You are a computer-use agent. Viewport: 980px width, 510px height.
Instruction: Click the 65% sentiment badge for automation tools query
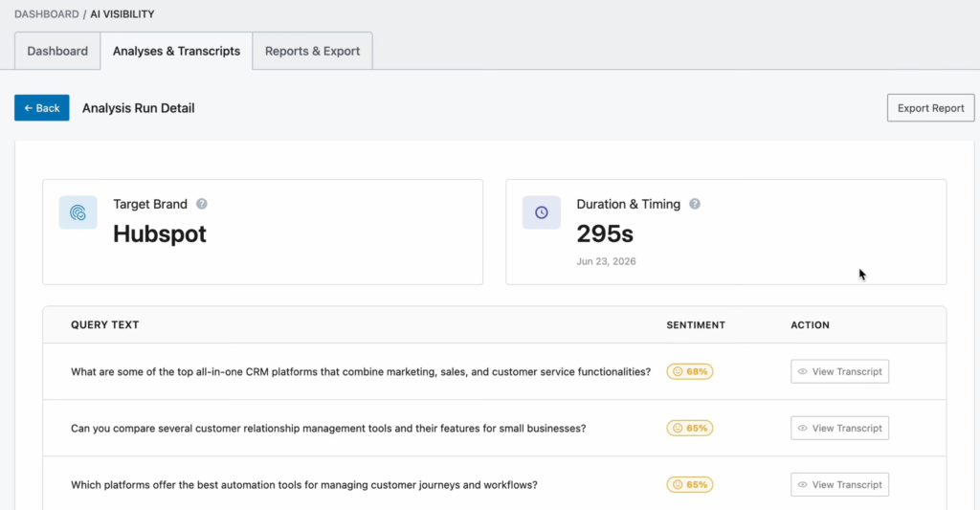point(690,484)
